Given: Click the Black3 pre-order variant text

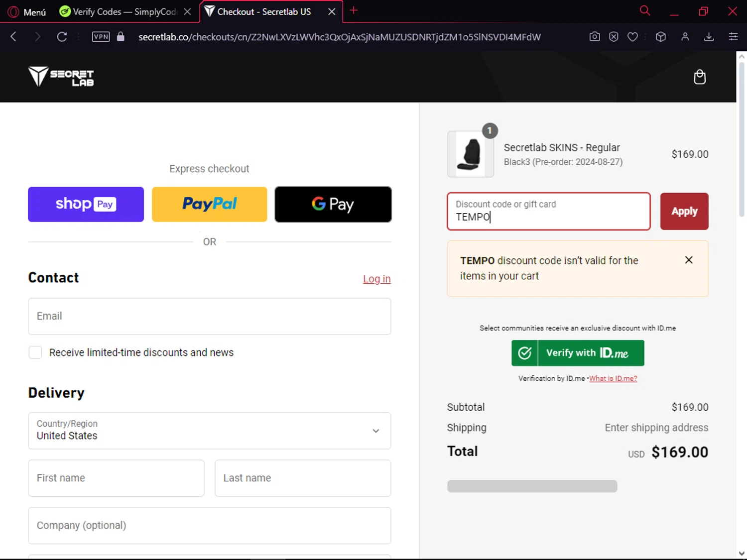Looking at the screenshot, I should [x=563, y=162].
